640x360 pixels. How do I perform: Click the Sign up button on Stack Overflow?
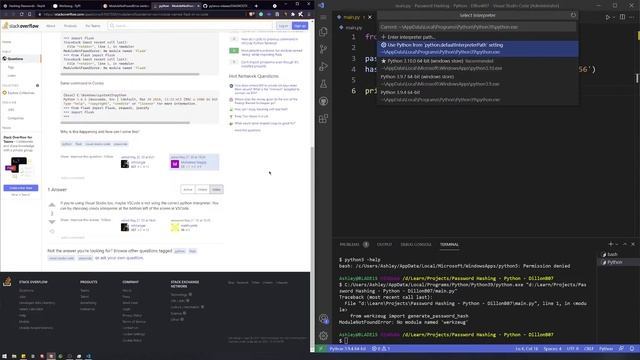click(300, 26)
